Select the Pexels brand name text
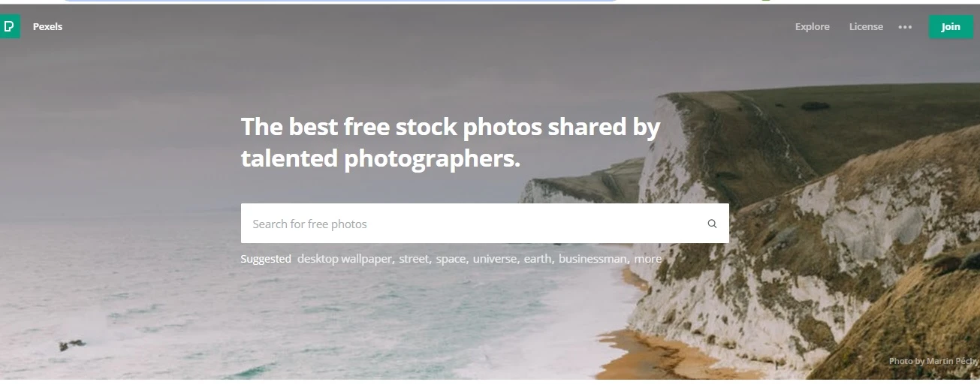Image resolution: width=980 pixels, height=388 pixels. coord(47,27)
